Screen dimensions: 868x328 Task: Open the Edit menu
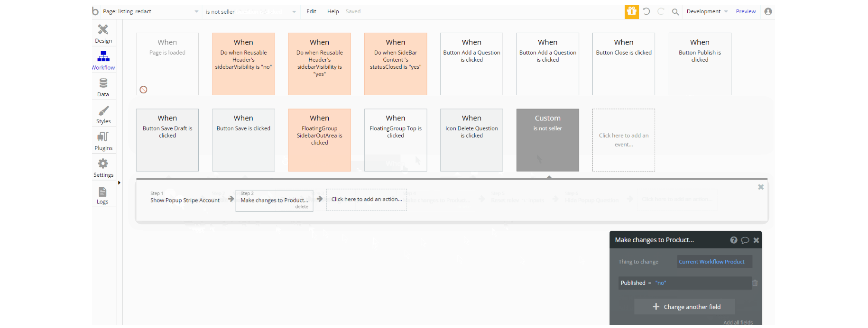coord(311,11)
